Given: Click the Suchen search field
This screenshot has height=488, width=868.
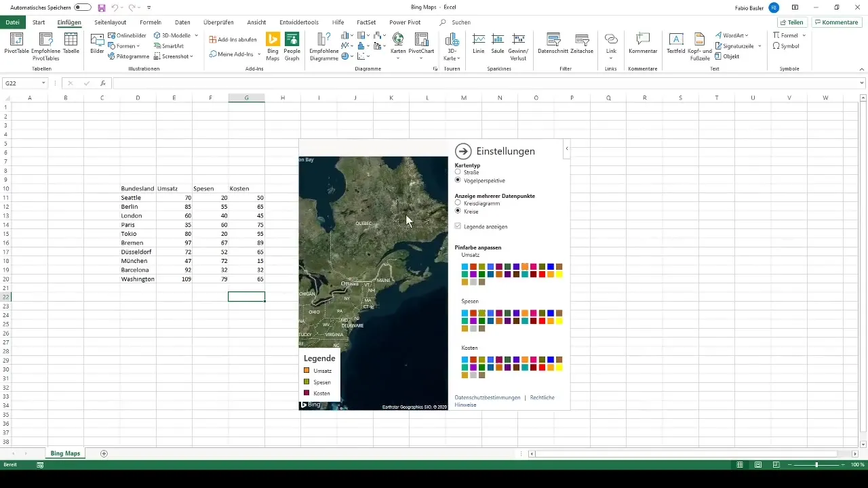Looking at the screenshot, I should 461,22.
